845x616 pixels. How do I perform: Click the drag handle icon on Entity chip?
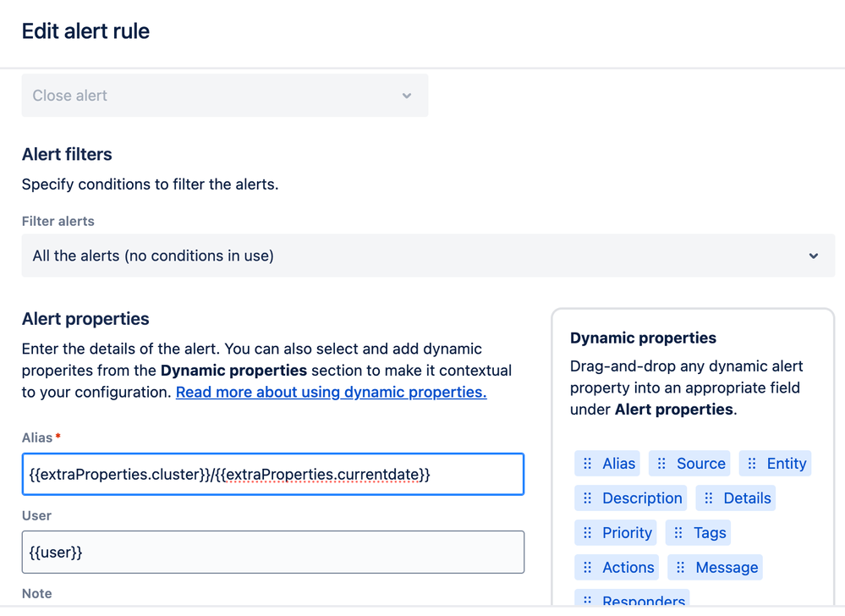click(752, 464)
